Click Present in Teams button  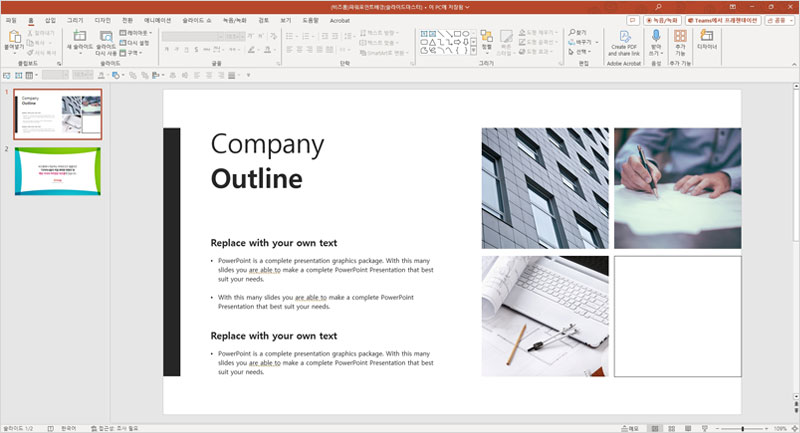(724, 19)
